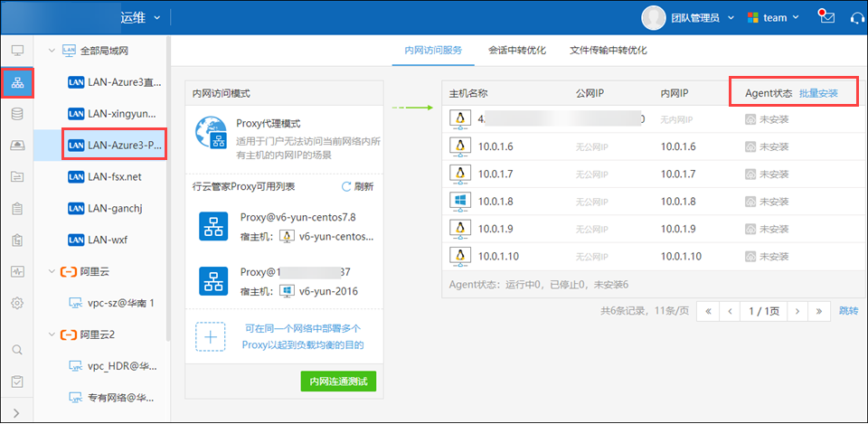Click the network topology icon in left sidebar
Viewport: 868px width, 424px height.
(17, 82)
